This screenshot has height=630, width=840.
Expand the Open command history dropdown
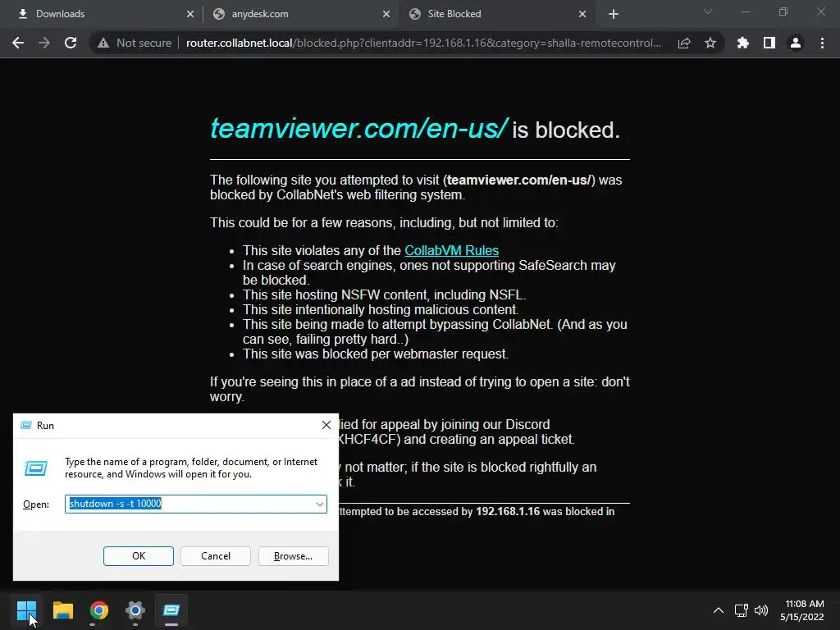coord(319,504)
